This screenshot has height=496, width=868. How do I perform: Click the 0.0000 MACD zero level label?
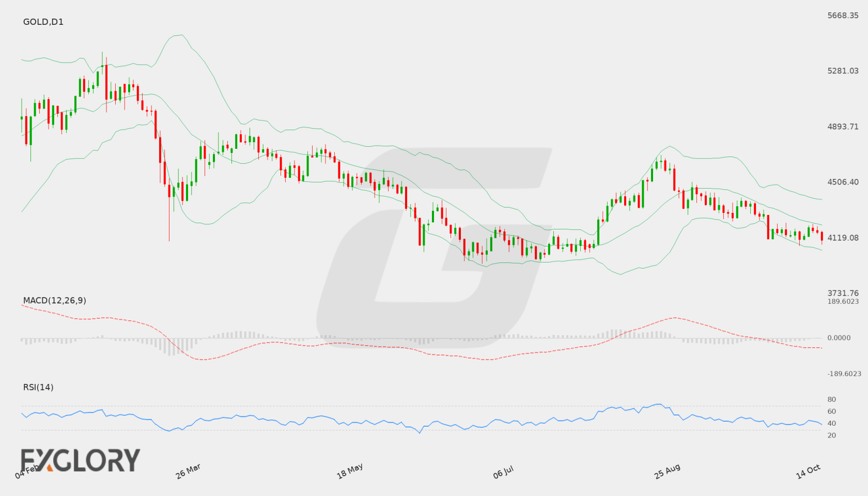click(839, 338)
